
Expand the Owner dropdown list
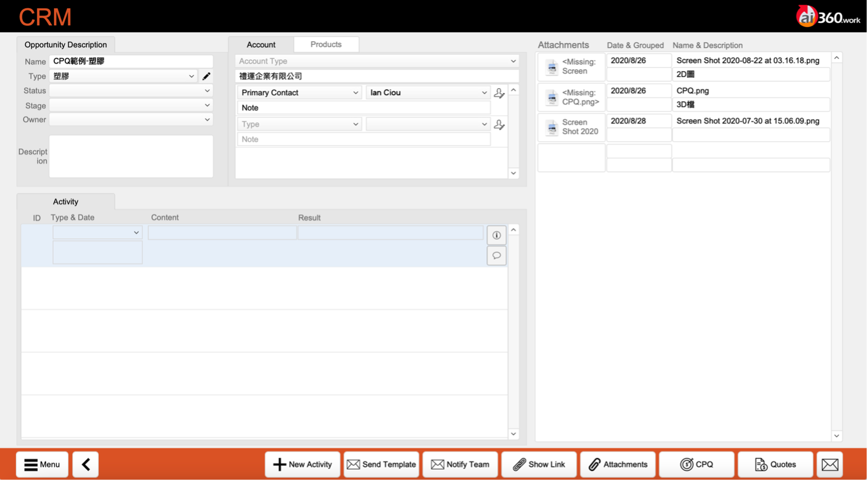[131, 120]
